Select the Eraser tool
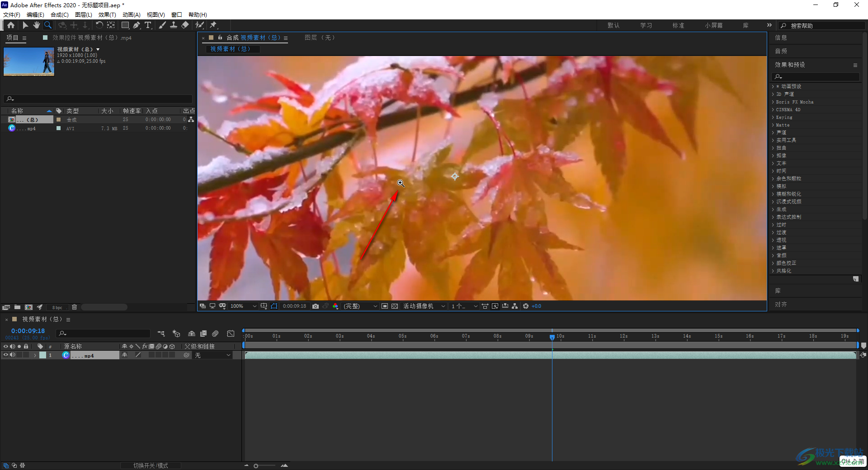This screenshot has height=470, width=868. click(x=185, y=25)
